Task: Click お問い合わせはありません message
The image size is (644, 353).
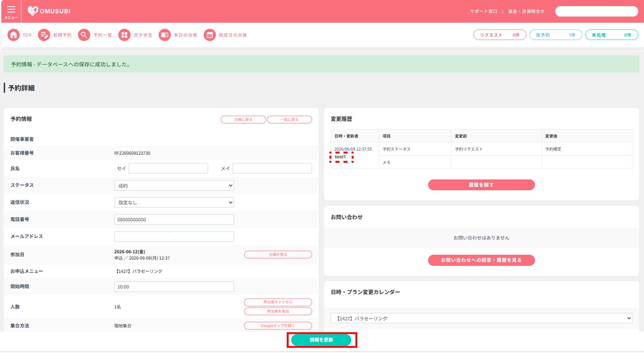Action: (481, 238)
